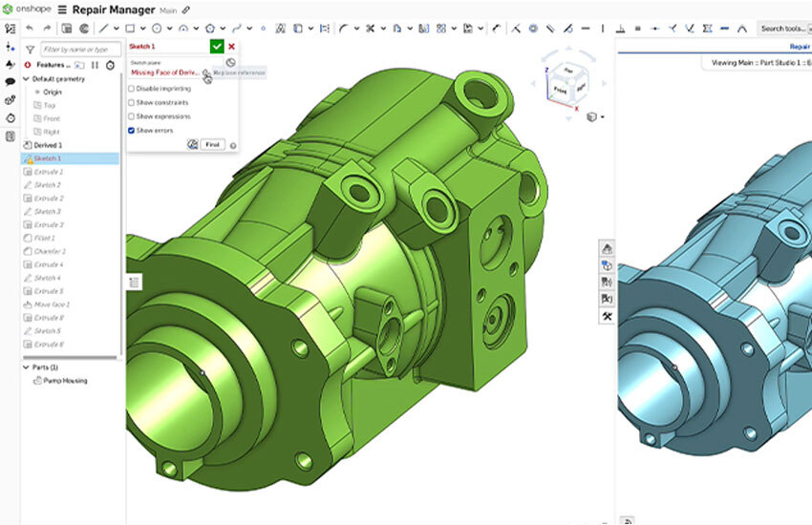812x525 pixels.
Task: Select Derived 1 feature
Action: [x=48, y=145]
